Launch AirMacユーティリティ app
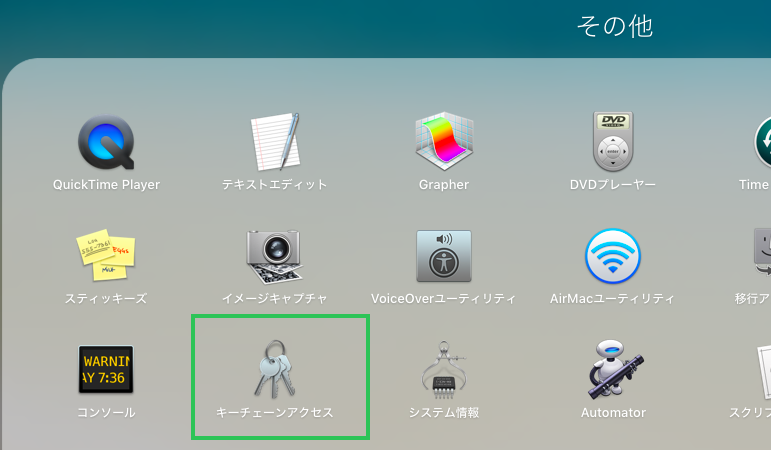The height and width of the screenshot is (450, 771). point(613,256)
